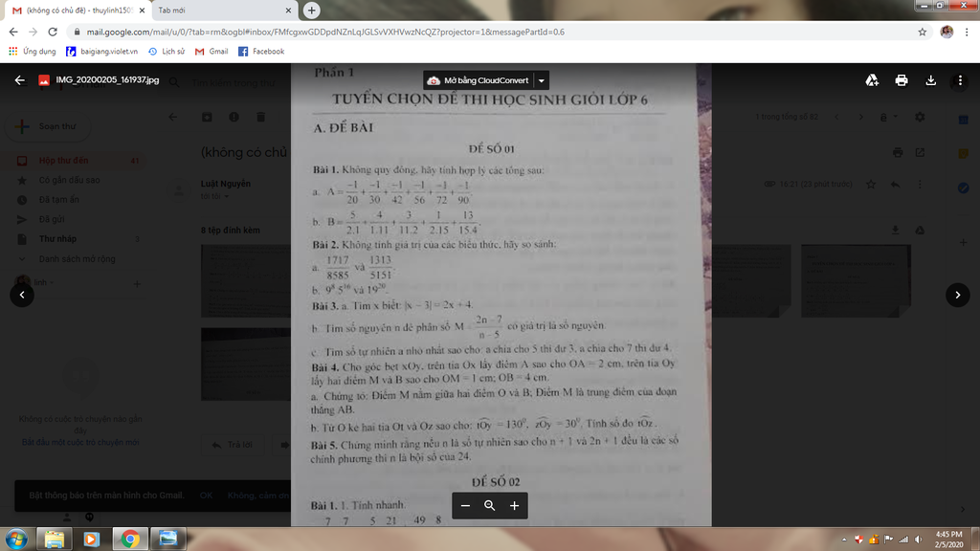Download the IMG_20200205_161937.jpg file

point(930,80)
